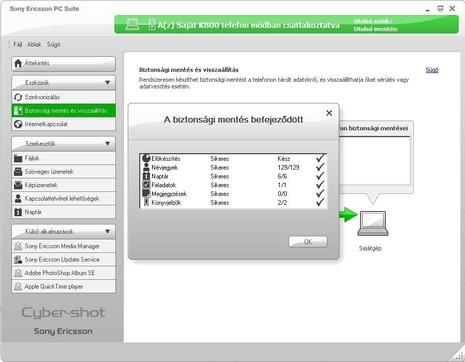Open the Ablak menu
This screenshot has width=465, height=362.
tap(34, 44)
